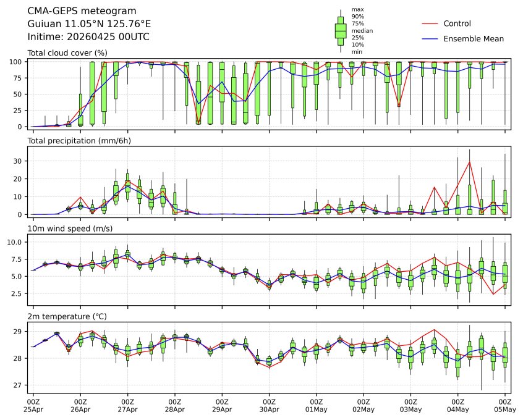Click the red Control line sample in legend

tap(430, 24)
